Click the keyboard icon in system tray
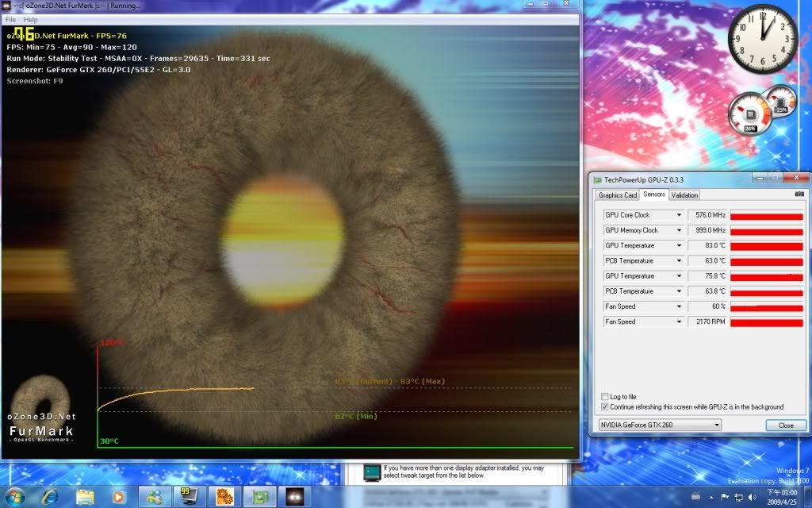The height and width of the screenshot is (508, 812). coord(696,497)
